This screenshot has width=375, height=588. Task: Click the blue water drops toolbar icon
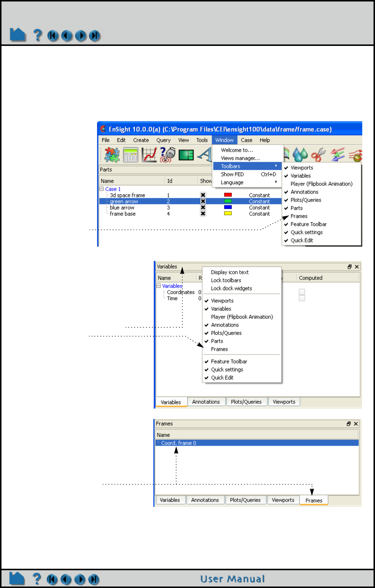pyautogui.click(x=300, y=155)
